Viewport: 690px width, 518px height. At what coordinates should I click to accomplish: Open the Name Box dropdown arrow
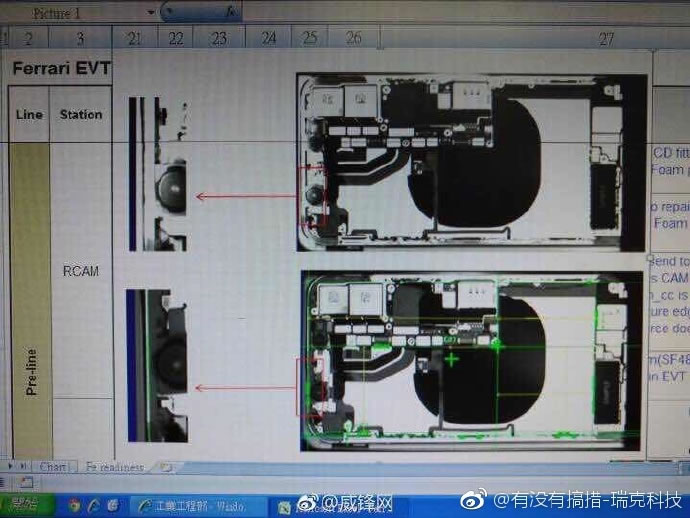[151, 13]
